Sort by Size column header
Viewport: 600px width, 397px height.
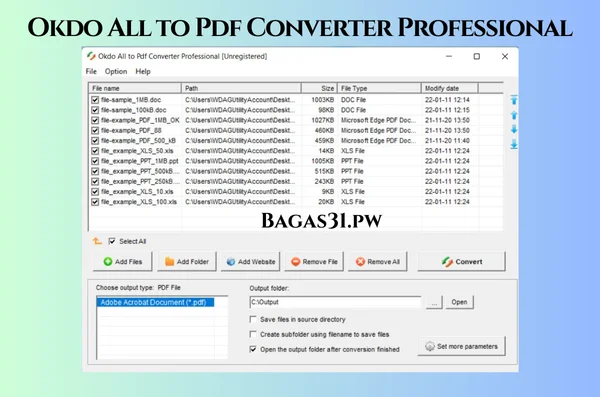[320, 88]
